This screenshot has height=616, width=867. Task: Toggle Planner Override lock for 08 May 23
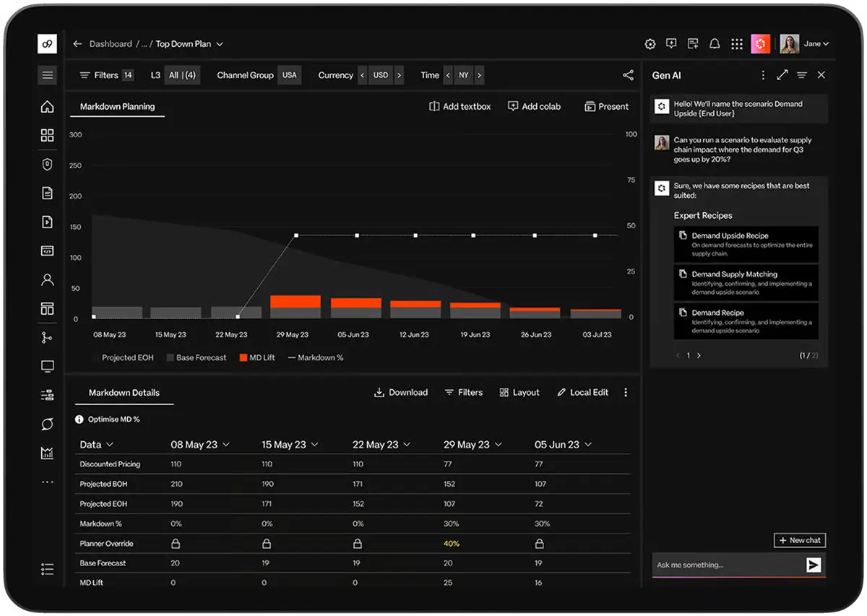point(175,543)
